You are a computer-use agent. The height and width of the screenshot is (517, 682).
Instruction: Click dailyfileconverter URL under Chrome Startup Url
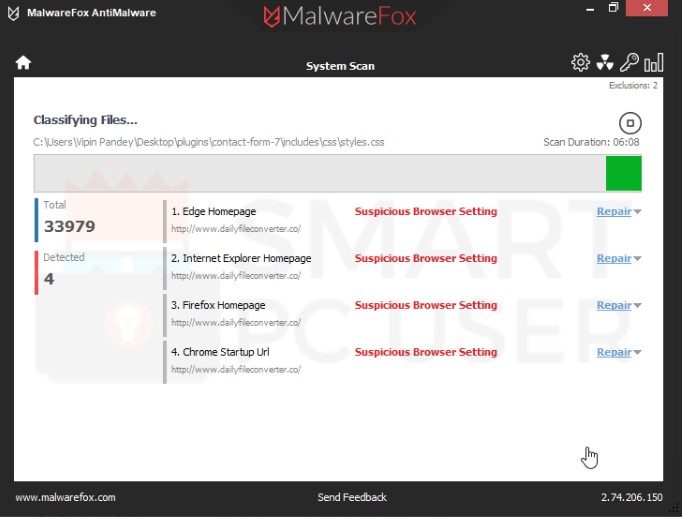coord(236,370)
